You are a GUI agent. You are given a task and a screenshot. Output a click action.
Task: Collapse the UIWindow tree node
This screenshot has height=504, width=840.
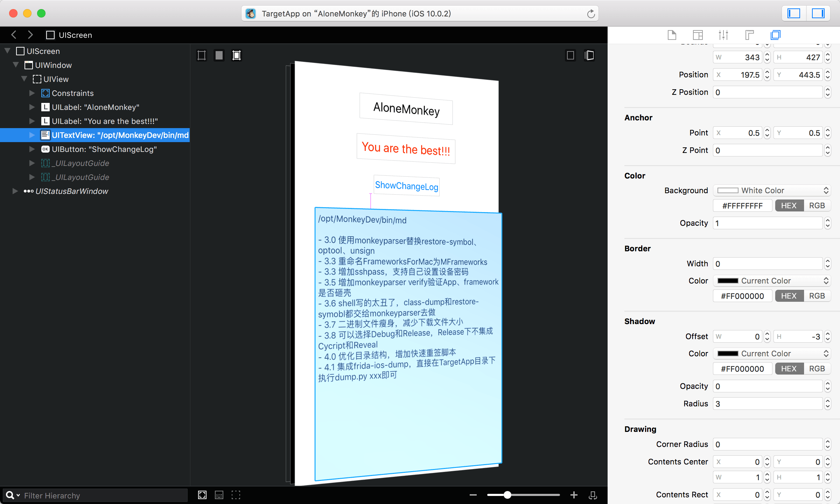[16, 65]
